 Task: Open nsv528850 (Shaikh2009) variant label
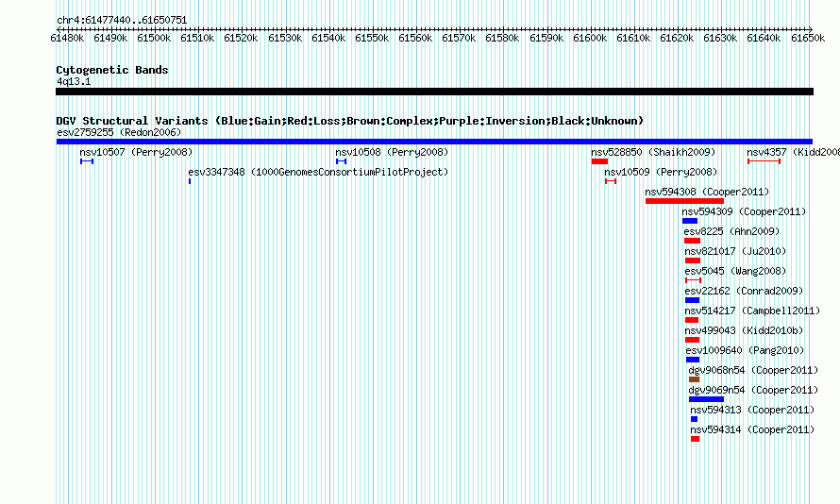pyautogui.click(x=653, y=152)
